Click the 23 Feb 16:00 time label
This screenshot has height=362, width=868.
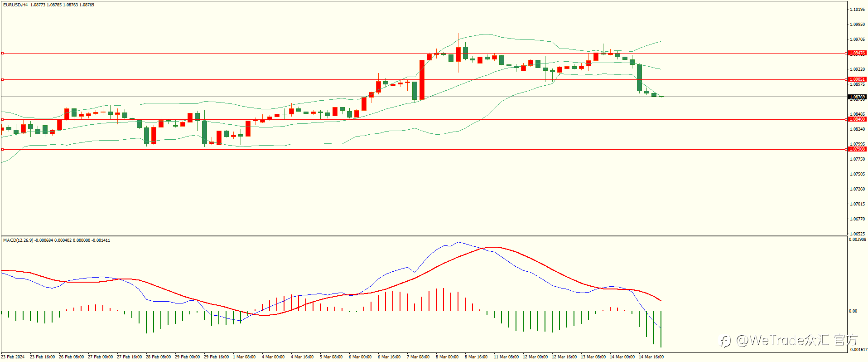pyautogui.click(x=42, y=357)
